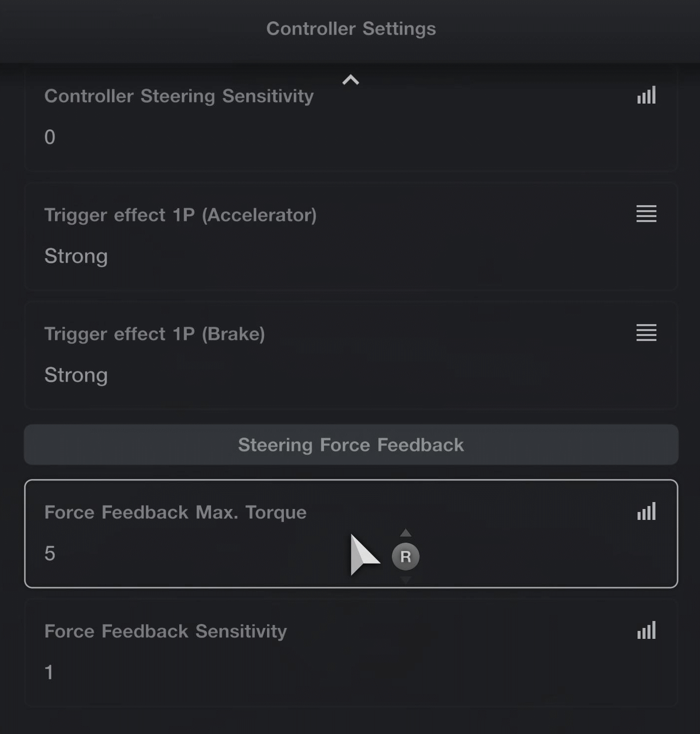Image resolution: width=700 pixels, height=734 pixels.
Task: Select Controller Steering Sensitivity setting label
Action: pos(179,96)
